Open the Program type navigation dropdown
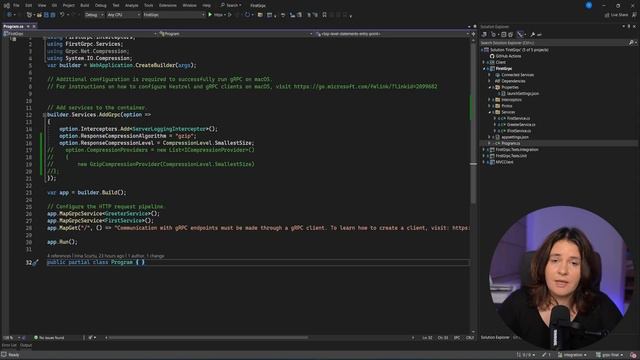Image resolution: width=640 pixels, height=360 pixels. click(236, 34)
